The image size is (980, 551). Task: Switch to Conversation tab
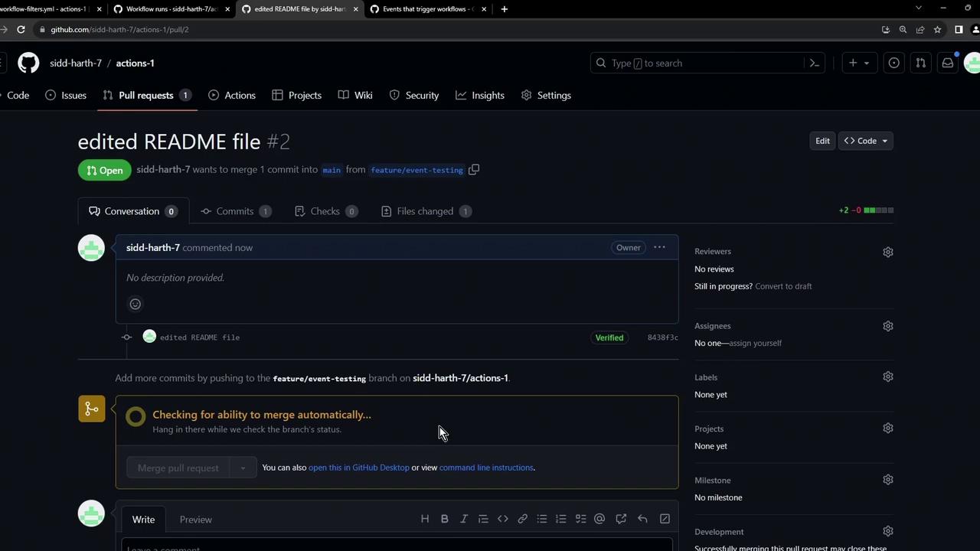(133, 211)
